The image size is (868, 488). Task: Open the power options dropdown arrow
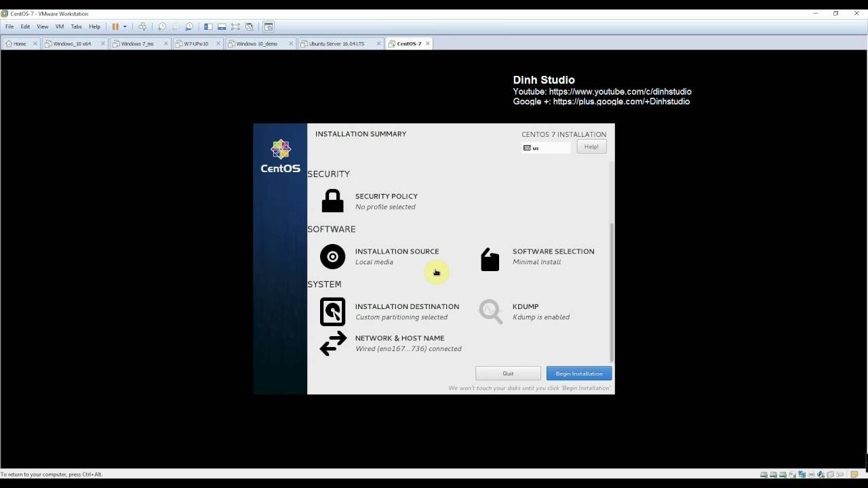click(x=125, y=26)
